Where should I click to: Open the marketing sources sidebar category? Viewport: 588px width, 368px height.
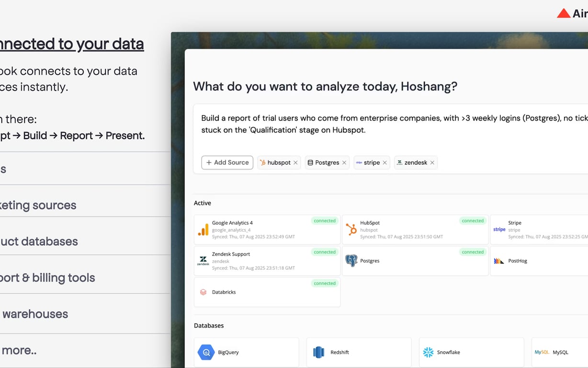click(x=38, y=205)
